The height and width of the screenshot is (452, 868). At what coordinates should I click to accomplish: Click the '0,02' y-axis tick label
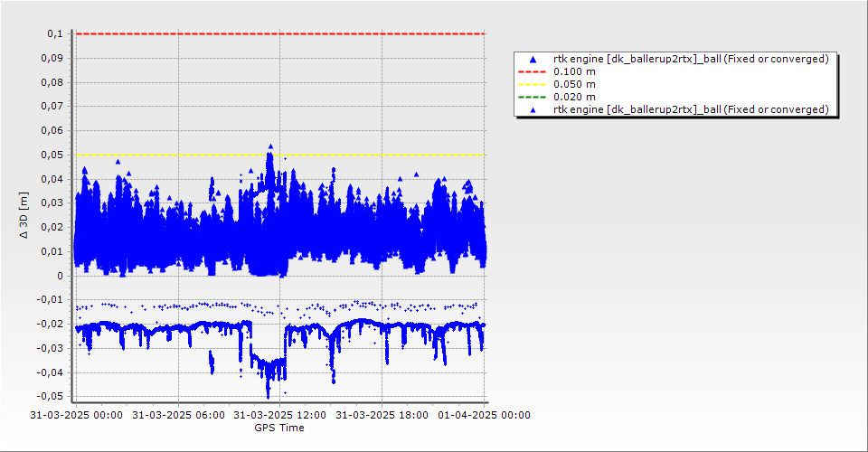tap(52, 228)
